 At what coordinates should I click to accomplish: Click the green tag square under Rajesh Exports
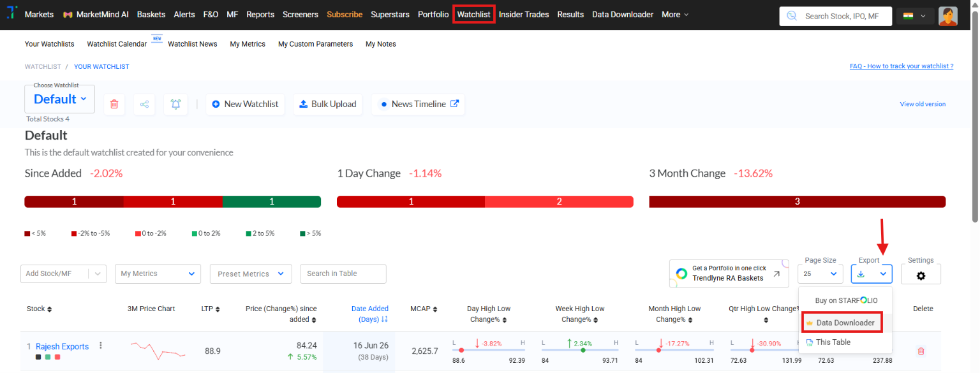[48, 357]
